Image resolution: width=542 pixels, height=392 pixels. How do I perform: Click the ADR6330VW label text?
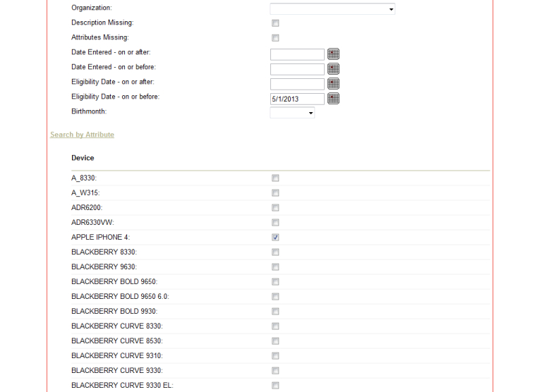pyautogui.click(x=92, y=222)
